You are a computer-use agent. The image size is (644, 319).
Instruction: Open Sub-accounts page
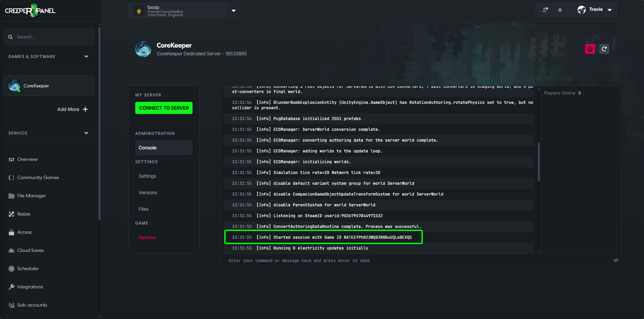(x=32, y=305)
